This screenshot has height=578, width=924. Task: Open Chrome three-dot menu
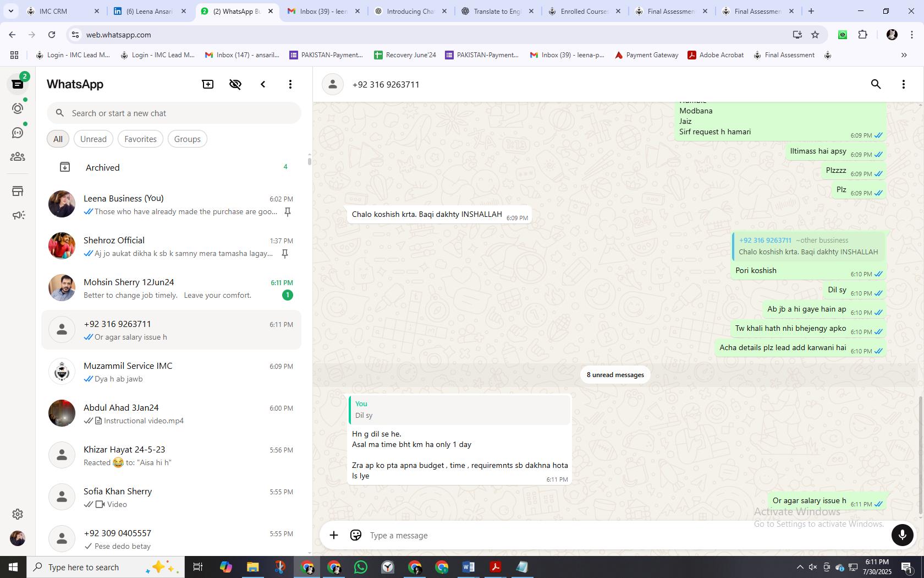pyautogui.click(x=912, y=35)
